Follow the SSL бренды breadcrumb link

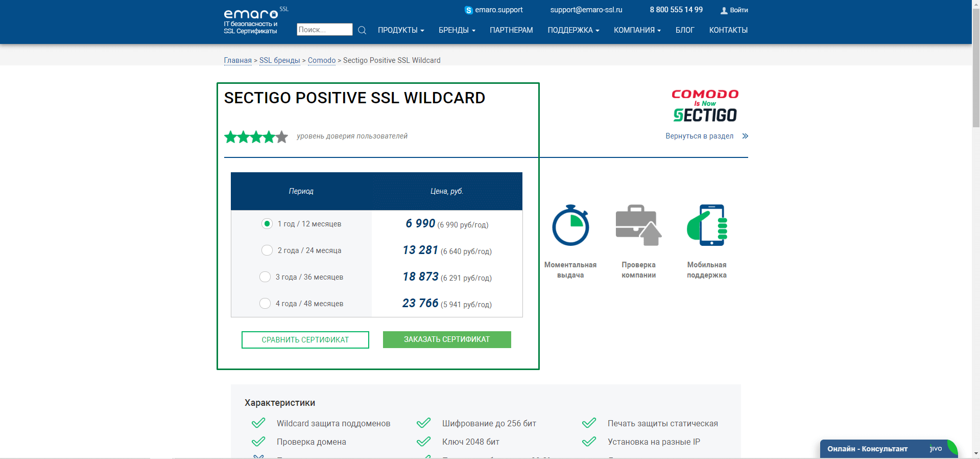[x=280, y=60]
